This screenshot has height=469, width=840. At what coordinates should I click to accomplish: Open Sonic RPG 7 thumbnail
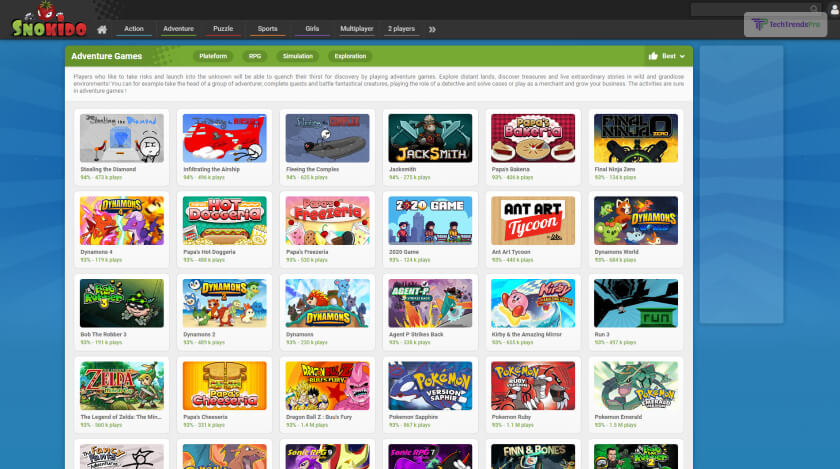430,456
